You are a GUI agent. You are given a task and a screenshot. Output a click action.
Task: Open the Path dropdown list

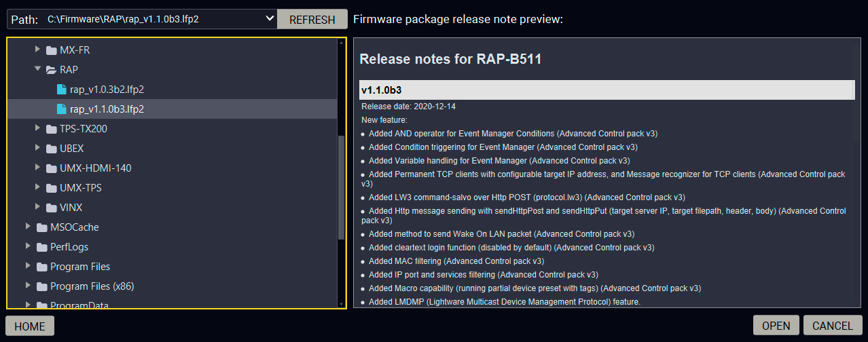[x=270, y=19]
